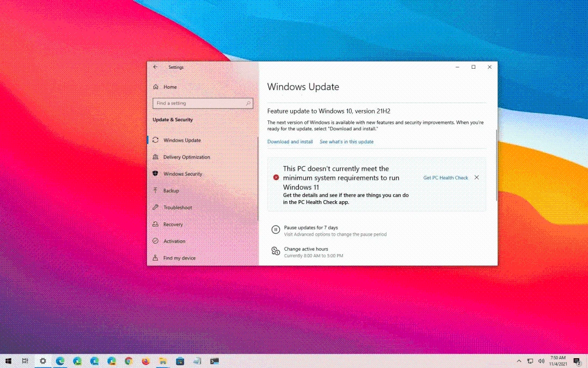588x368 pixels.
Task: Click the Recovery sidebar icon
Action: point(155,224)
